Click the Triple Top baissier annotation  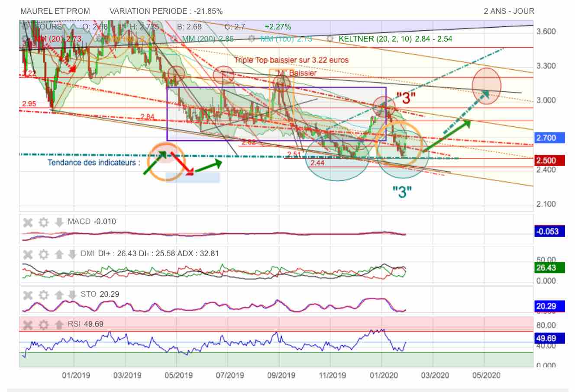coord(291,60)
